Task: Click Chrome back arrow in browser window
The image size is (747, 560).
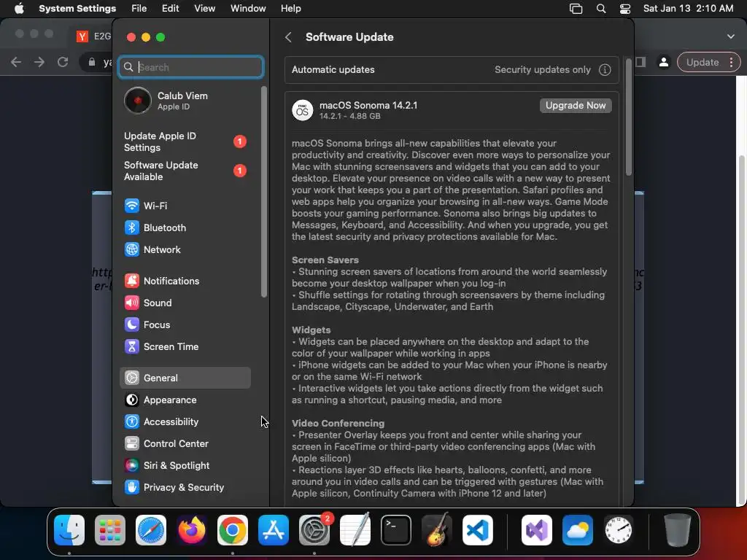Action: point(16,63)
